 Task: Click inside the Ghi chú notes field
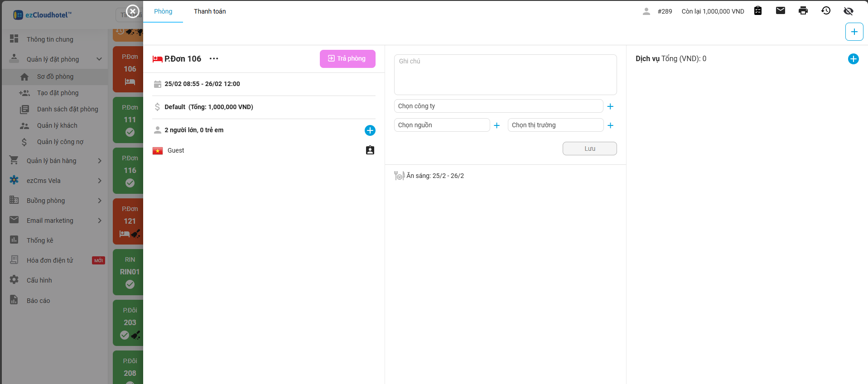[x=505, y=75]
